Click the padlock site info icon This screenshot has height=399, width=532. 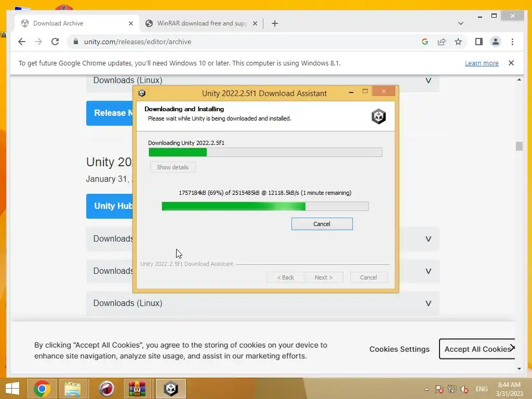click(x=76, y=42)
